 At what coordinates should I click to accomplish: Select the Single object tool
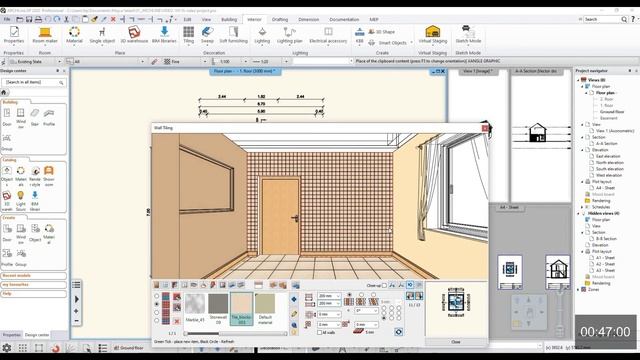[102, 35]
